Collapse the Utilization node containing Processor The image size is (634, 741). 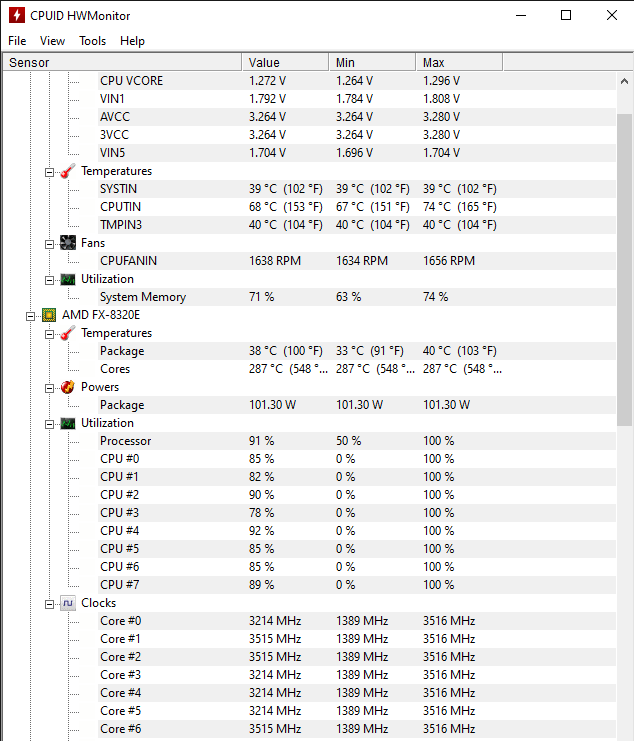coord(49,424)
